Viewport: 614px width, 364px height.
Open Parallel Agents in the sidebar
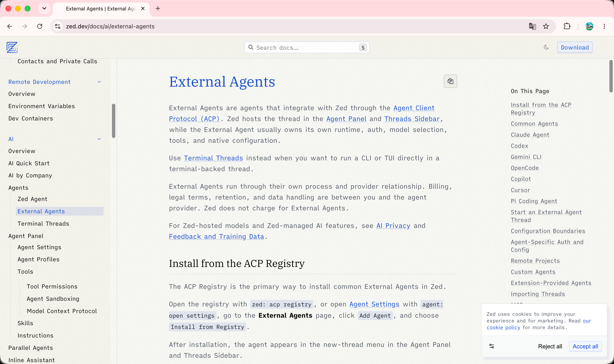pyautogui.click(x=31, y=348)
